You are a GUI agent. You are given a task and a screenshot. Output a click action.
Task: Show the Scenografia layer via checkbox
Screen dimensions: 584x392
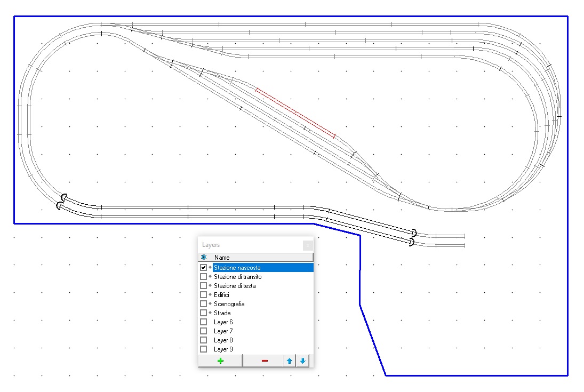(203, 303)
